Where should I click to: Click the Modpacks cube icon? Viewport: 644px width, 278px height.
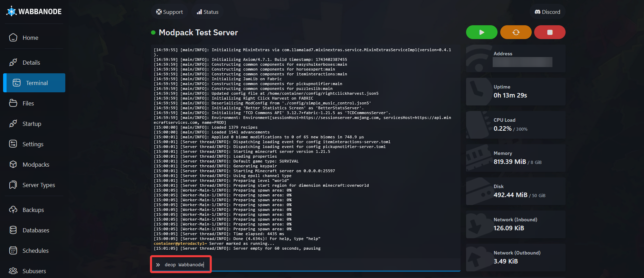(13, 164)
